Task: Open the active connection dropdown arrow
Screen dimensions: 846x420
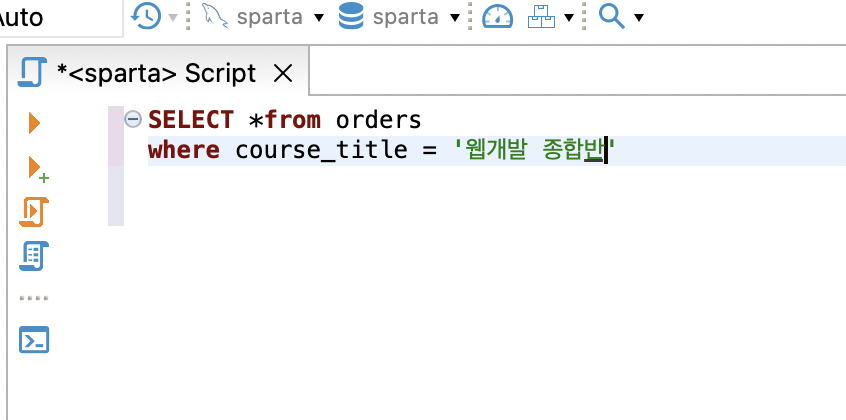Action: click(x=319, y=18)
